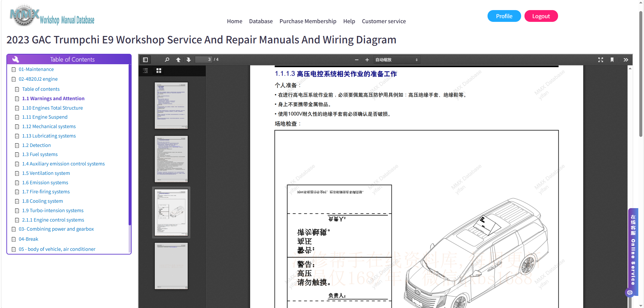Click the wrench icon in Table of Contents header
The height and width of the screenshot is (308, 644).
(15, 60)
